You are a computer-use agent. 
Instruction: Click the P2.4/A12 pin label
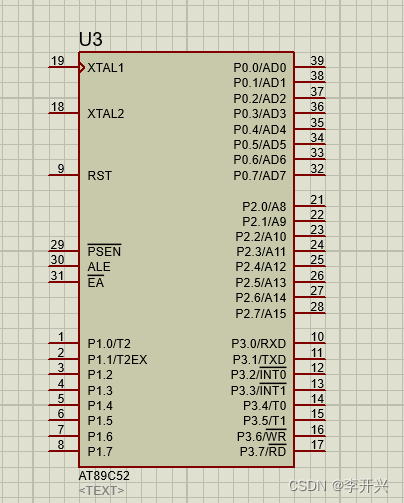[261, 267]
